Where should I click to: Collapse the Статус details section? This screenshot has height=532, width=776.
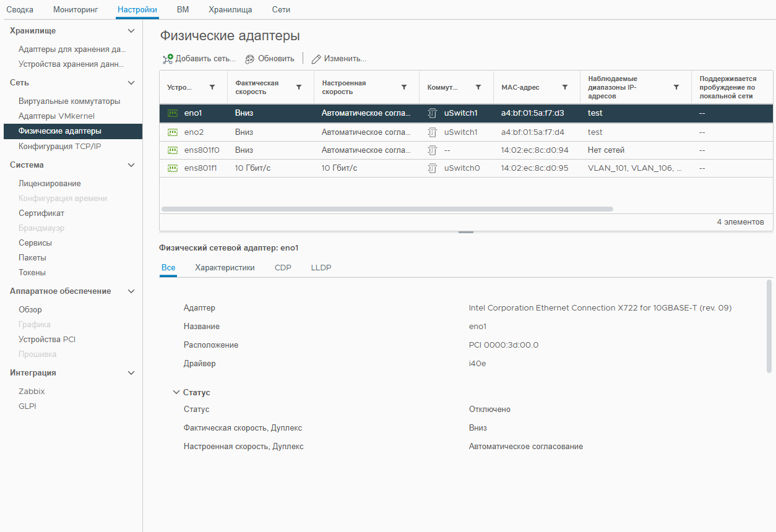coord(176,392)
